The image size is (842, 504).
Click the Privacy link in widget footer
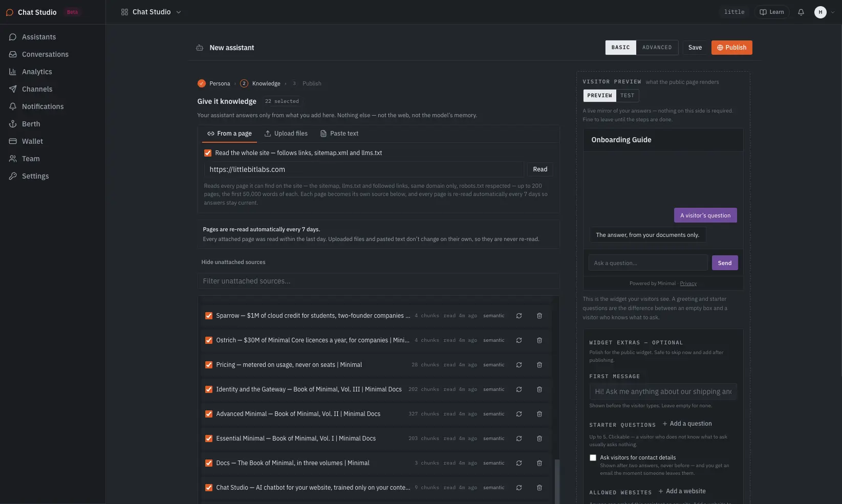[x=688, y=283]
